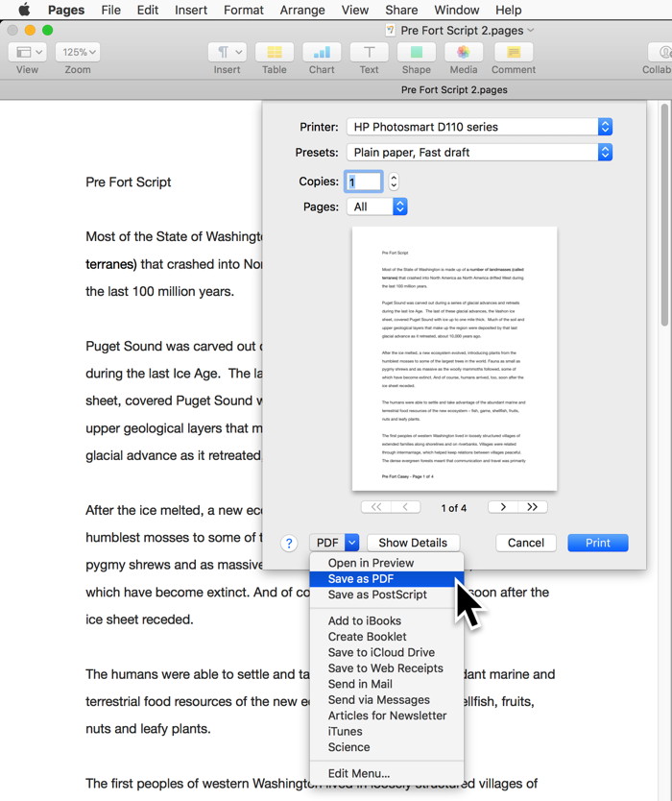The height and width of the screenshot is (801, 672).
Task: Choose Articles for Newsletter
Action: (387, 716)
